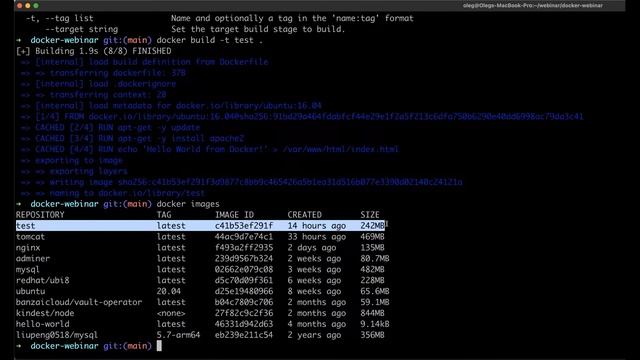This screenshot has height=360, width=640.
Task: Click the 'redhat/ubi8' repository name
Action: 42,280
